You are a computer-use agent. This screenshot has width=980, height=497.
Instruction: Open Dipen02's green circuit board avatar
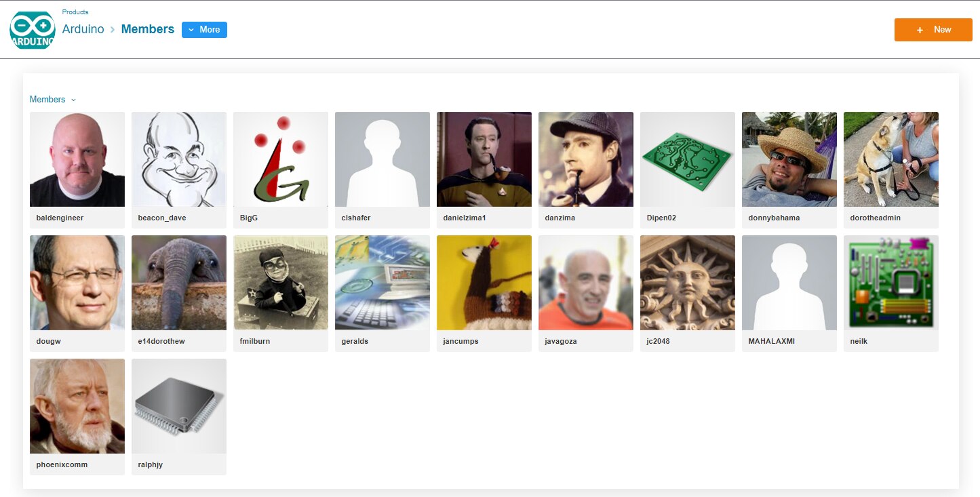(x=688, y=159)
